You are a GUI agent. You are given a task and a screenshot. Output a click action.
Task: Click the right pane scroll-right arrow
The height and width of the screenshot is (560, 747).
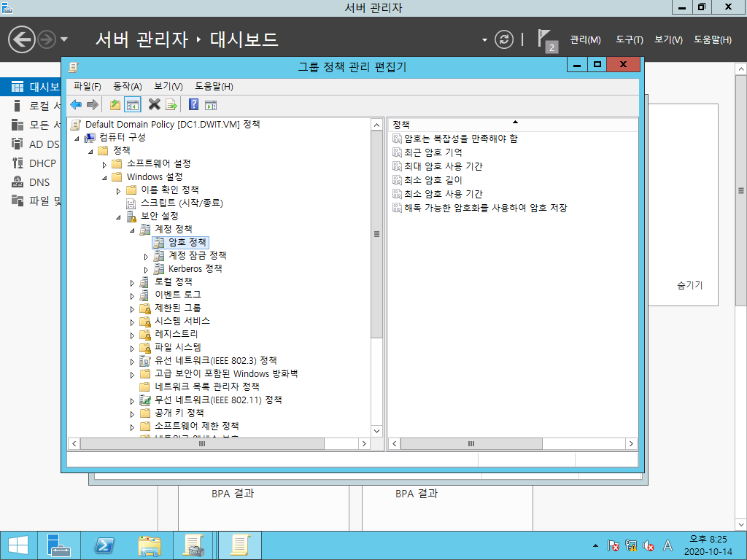pos(631,444)
